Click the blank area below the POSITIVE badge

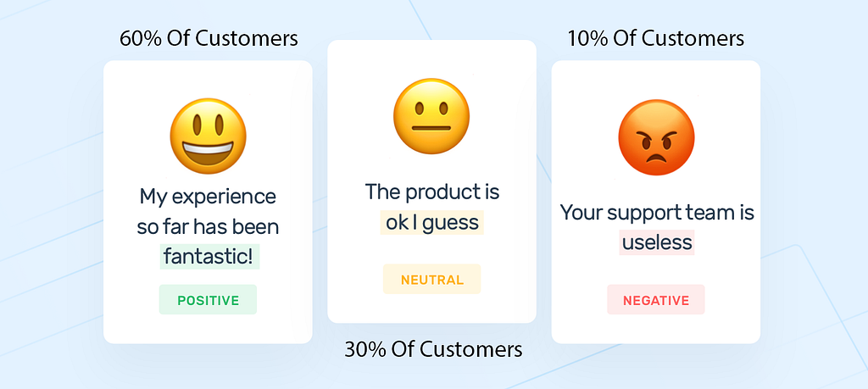point(208,329)
